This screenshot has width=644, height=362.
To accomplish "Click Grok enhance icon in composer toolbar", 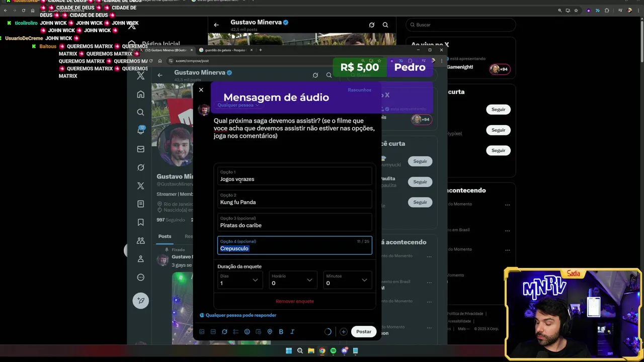I will [224, 332].
